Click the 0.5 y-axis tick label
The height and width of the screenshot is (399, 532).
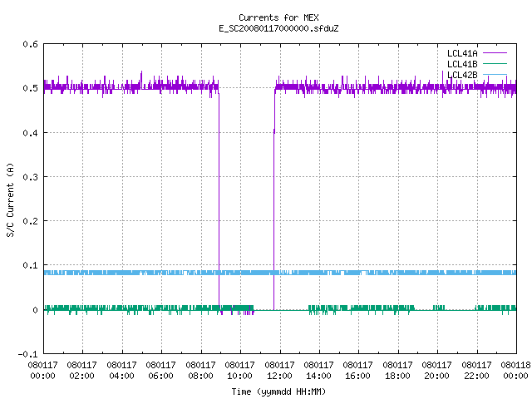(30, 88)
